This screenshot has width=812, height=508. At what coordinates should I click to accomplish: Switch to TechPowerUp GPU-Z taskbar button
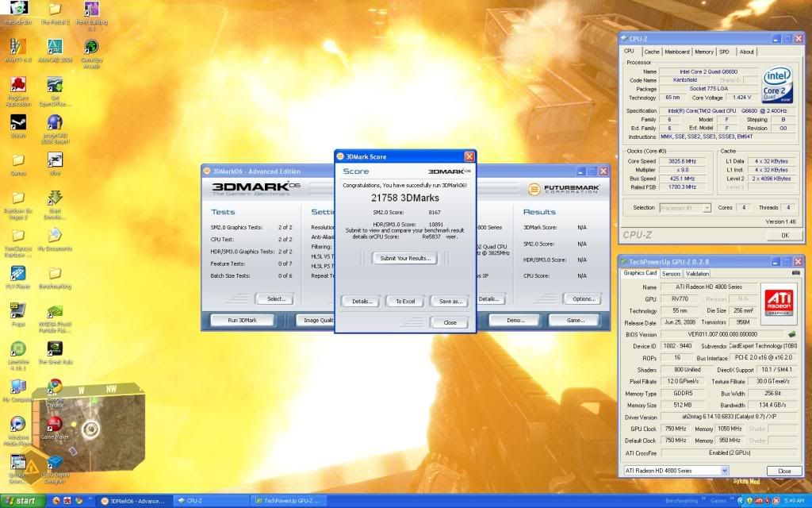coord(288,501)
